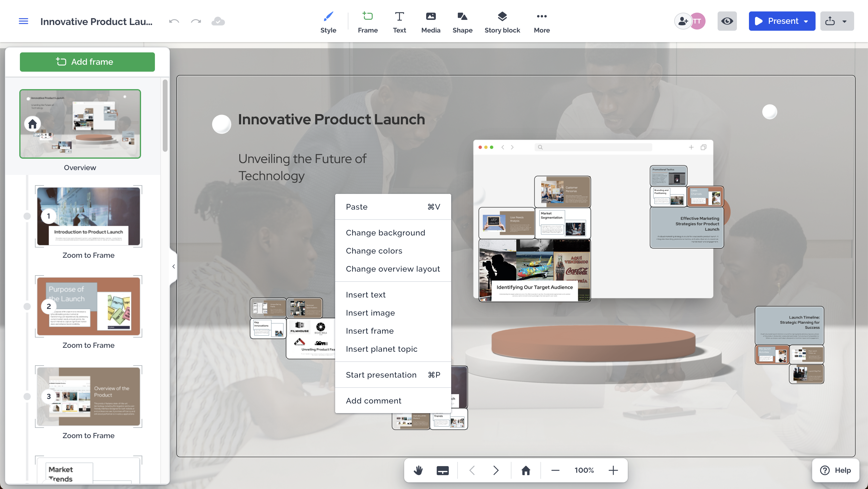
Task: Start presenting with the Present button
Action: pos(776,21)
